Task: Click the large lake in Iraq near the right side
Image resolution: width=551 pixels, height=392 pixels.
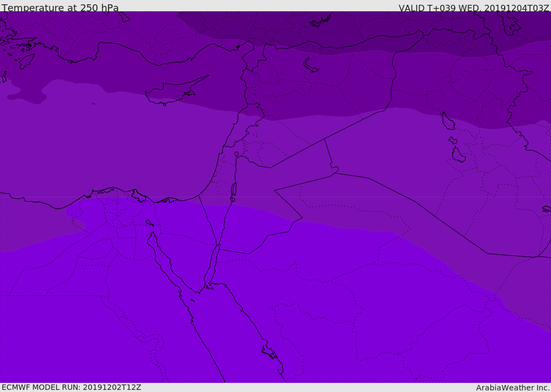Action: pyautogui.click(x=448, y=121)
